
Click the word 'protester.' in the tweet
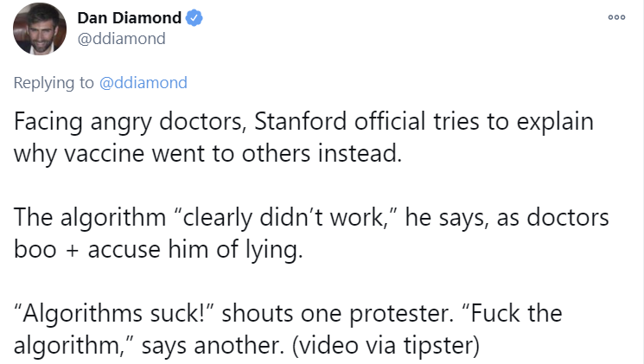pyautogui.click(x=401, y=315)
